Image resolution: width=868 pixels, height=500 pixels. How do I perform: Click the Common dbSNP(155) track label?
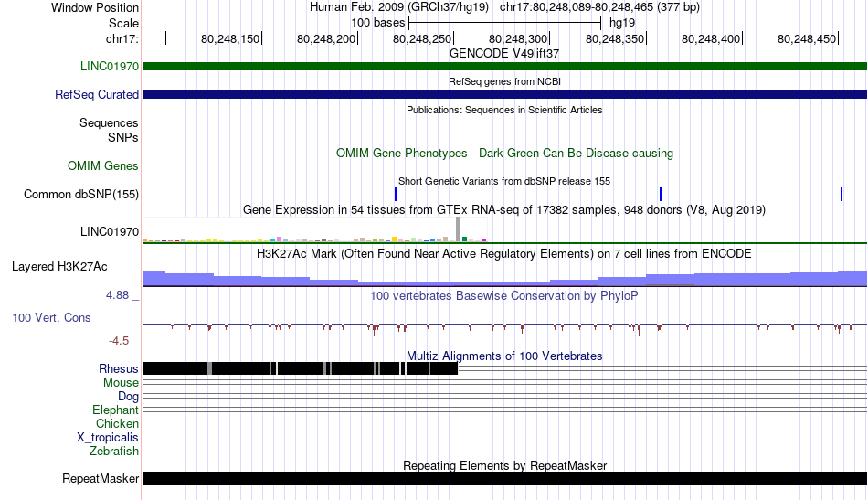(80, 195)
